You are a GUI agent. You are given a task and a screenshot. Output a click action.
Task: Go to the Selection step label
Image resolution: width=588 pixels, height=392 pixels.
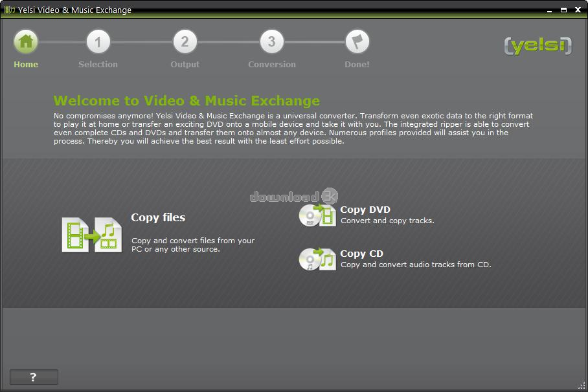coord(98,65)
